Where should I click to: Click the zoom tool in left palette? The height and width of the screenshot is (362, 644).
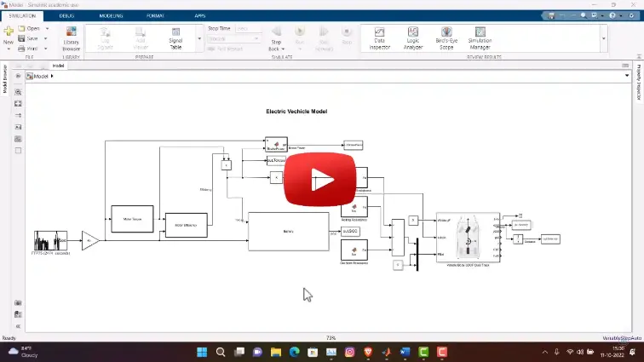coord(18,92)
